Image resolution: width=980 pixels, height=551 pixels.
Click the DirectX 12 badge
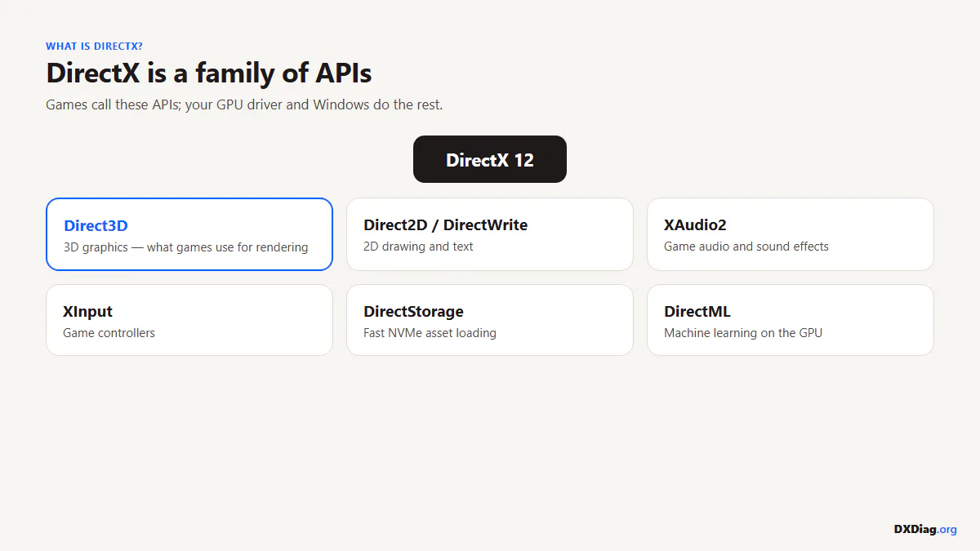click(x=490, y=159)
